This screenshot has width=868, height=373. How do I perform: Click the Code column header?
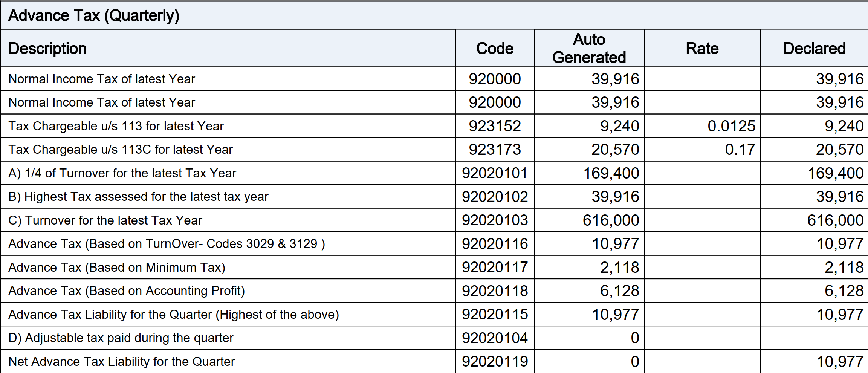[495, 49]
